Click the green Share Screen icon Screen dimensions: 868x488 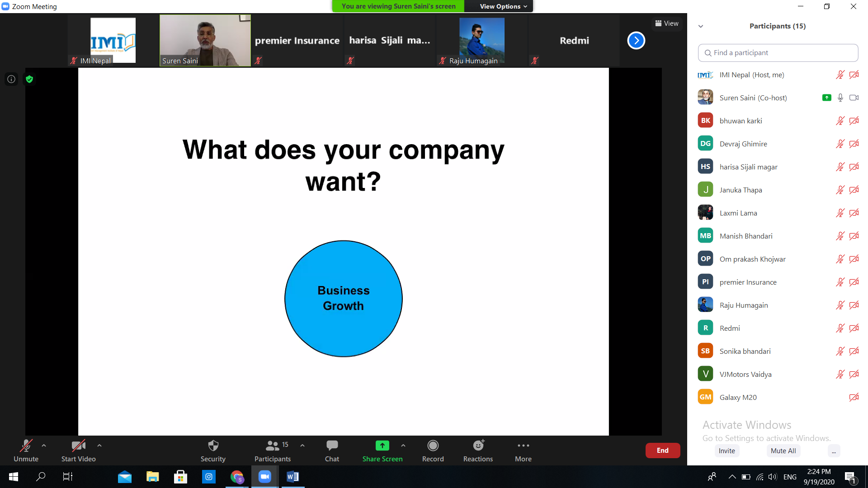tap(382, 446)
